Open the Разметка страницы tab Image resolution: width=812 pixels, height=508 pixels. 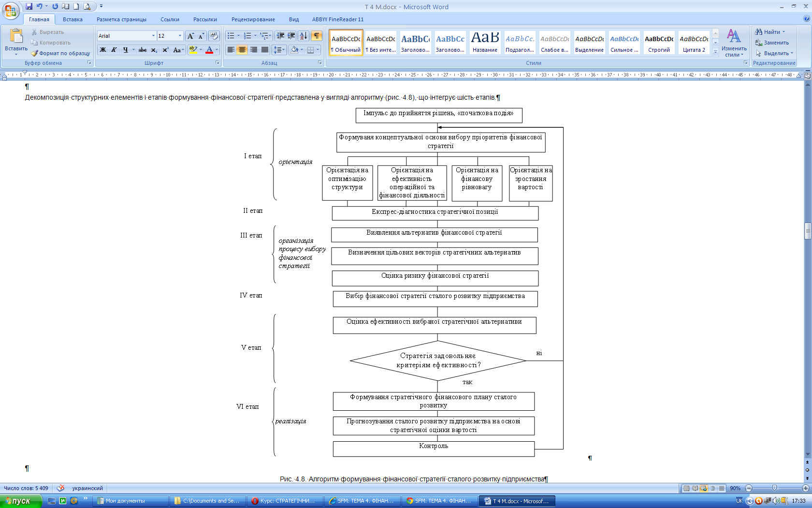121,19
